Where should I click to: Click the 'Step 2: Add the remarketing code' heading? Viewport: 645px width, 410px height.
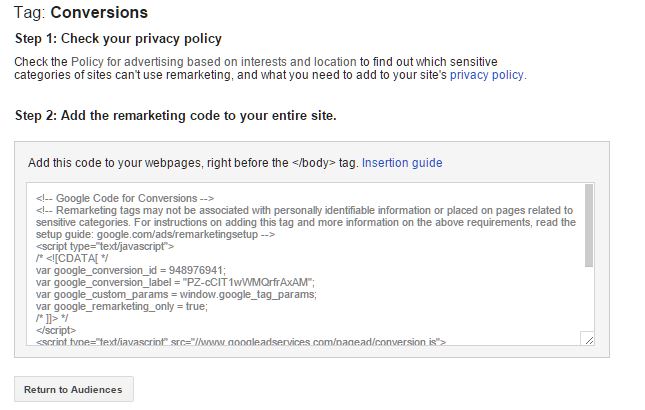click(x=176, y=116)
